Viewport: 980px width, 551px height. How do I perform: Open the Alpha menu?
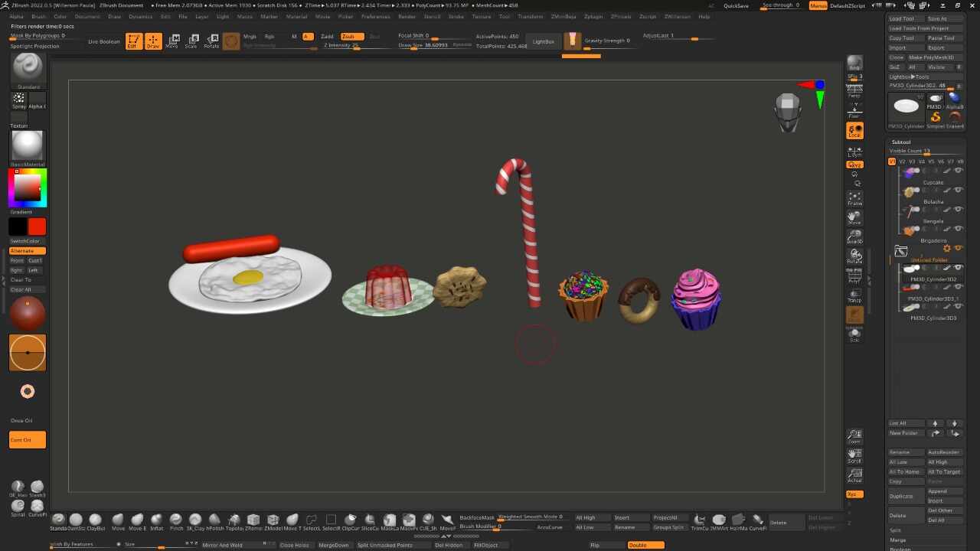coord(16,16)
